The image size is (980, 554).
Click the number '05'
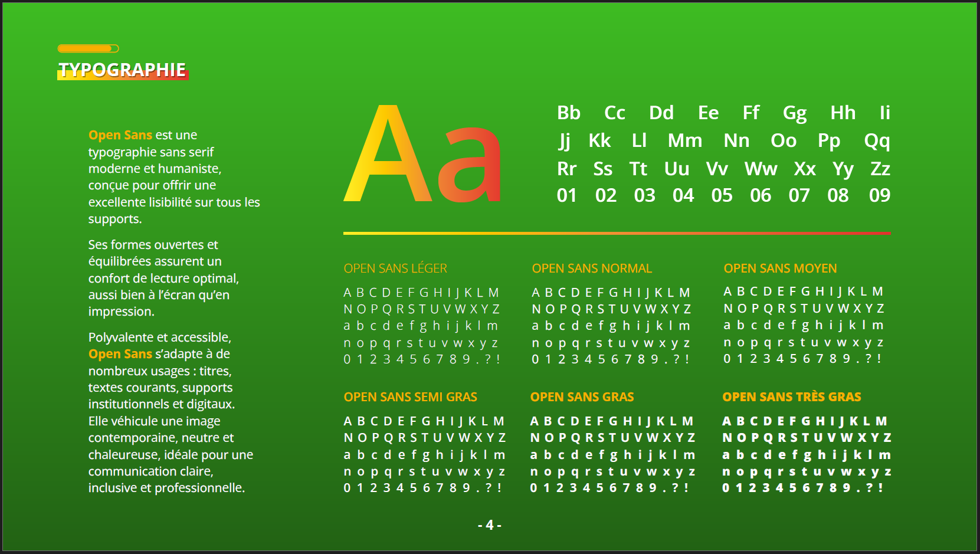(722, 195)
